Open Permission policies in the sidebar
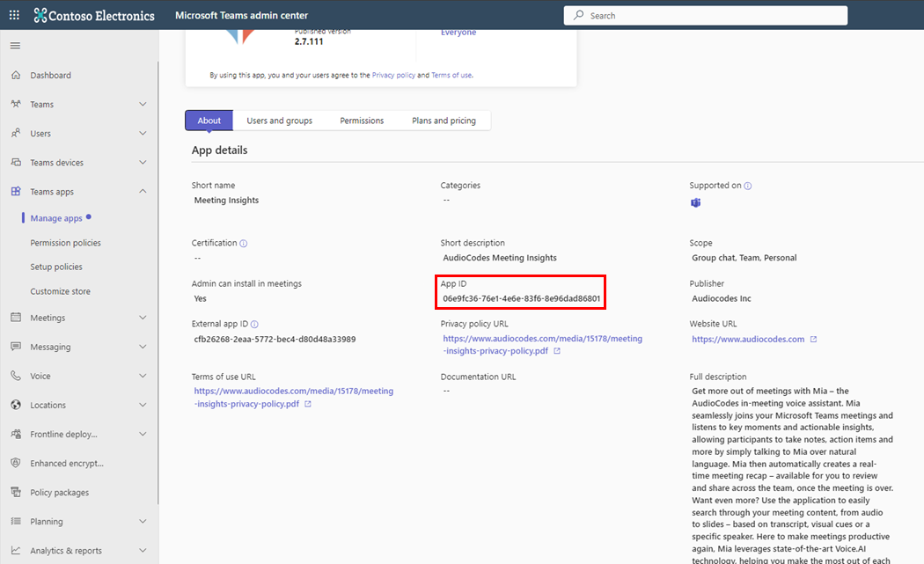The image size is (924, 564). [x=65, y=243]
